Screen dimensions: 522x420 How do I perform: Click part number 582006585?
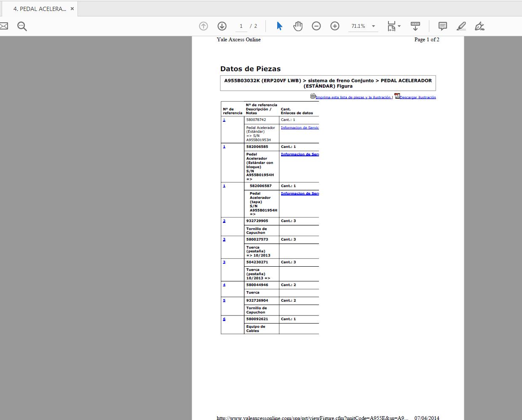[x=257, y=147]
